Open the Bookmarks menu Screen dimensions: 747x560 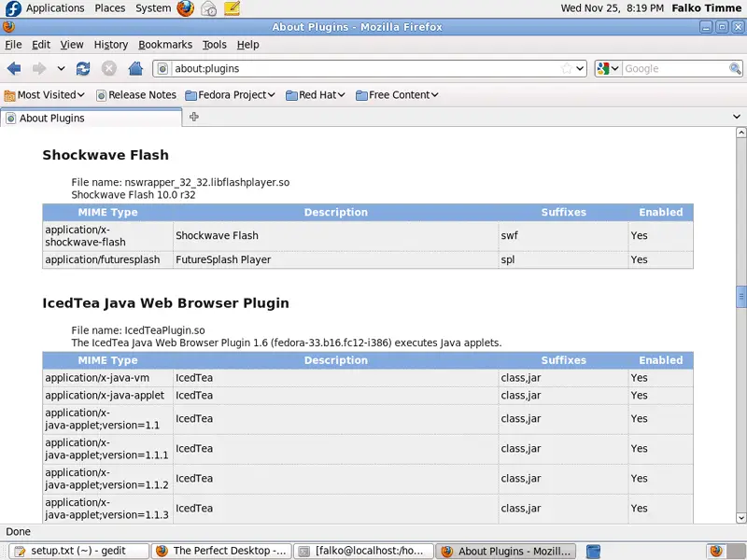coord(165,45)
